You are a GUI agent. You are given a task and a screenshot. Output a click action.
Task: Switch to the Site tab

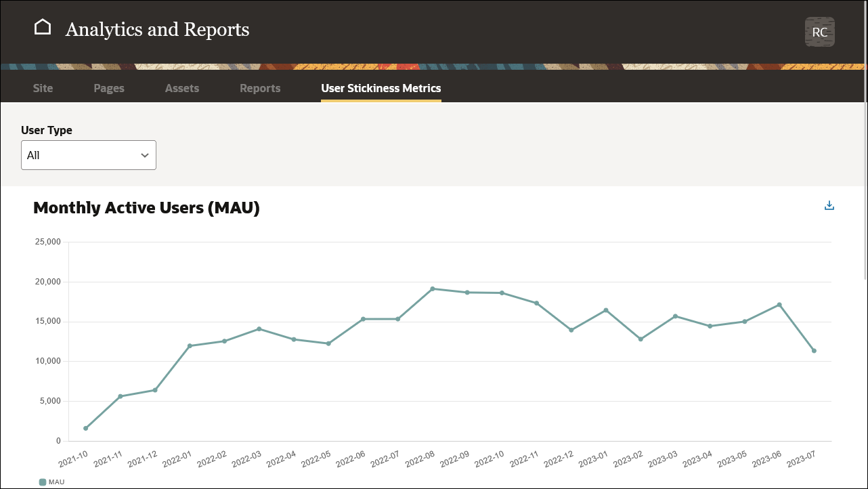(43, 88)
